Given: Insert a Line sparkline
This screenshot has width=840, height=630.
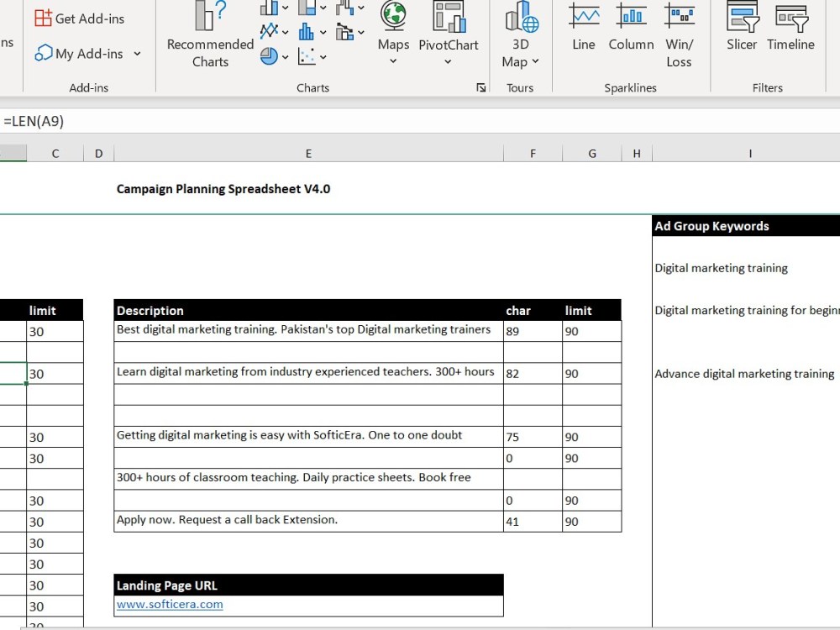Looking at the screenshot, I should tap(584, 27).
